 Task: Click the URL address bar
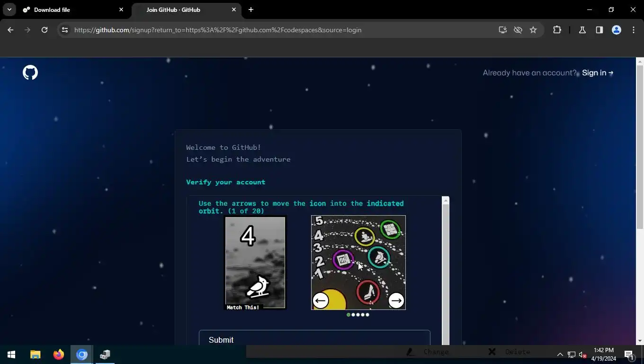(284, 30)
